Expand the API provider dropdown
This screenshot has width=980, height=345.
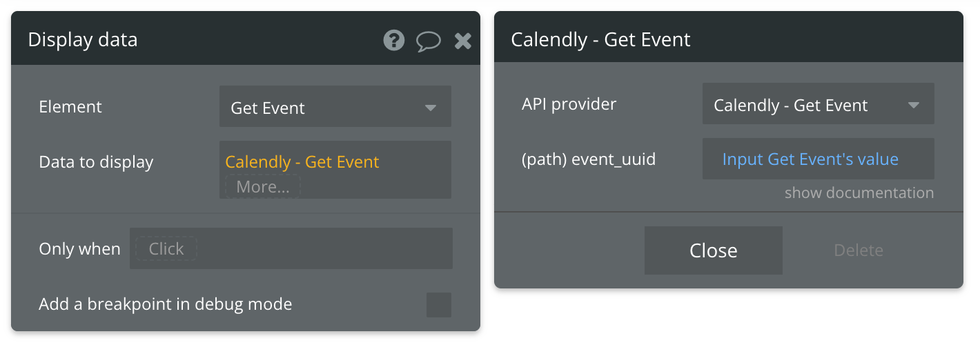coord(819,104)
